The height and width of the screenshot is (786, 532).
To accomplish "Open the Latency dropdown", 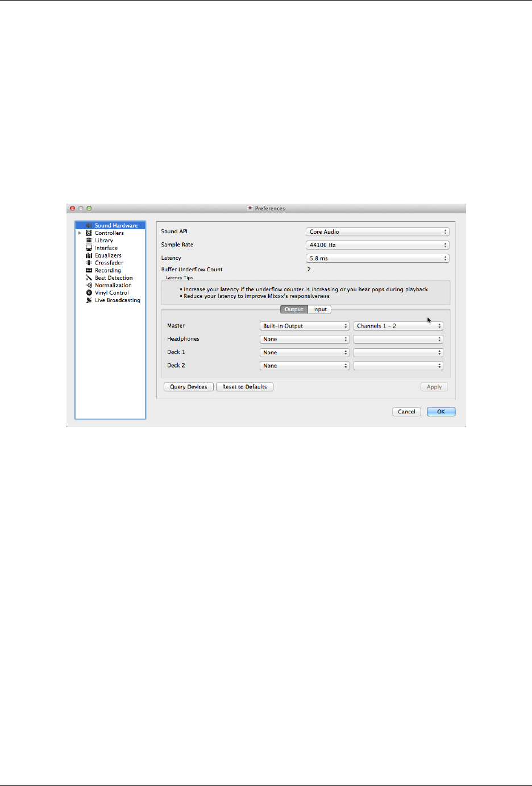I will (x=377, y=258).
